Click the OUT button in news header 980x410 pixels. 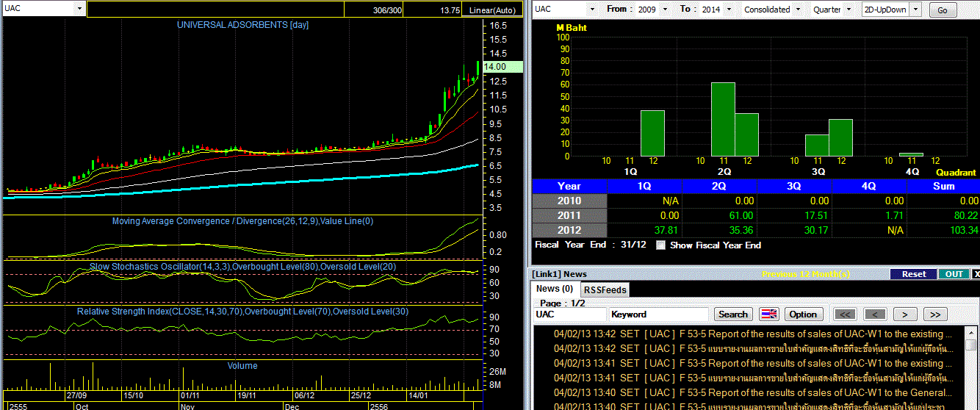tap(954, 274)
